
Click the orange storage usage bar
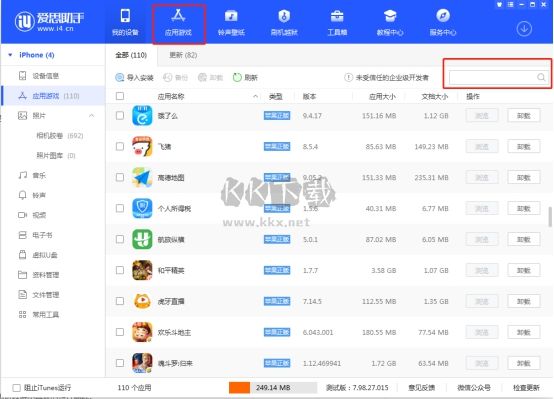coord(239,388)
